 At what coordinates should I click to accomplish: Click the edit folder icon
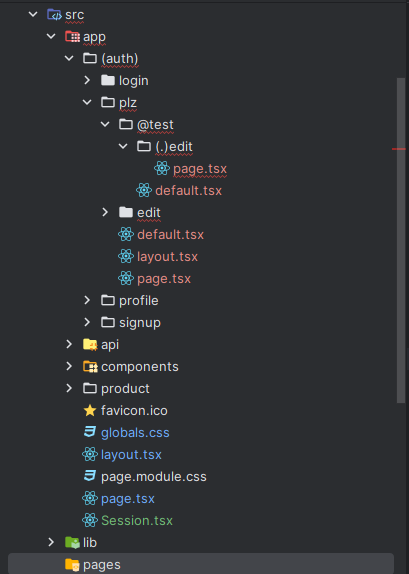pyautogui.click(x=126, y=212)
